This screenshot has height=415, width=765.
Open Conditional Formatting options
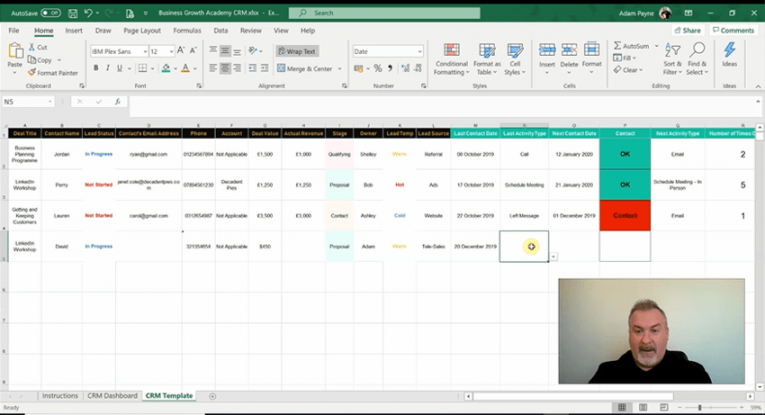coord(451,59)
